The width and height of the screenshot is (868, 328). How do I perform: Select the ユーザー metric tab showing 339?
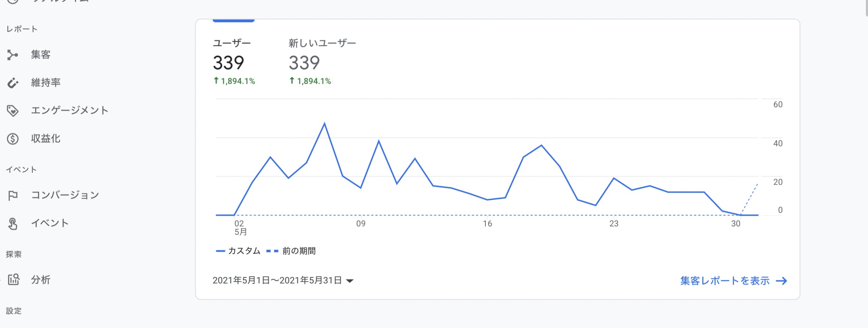pos(234,61)
